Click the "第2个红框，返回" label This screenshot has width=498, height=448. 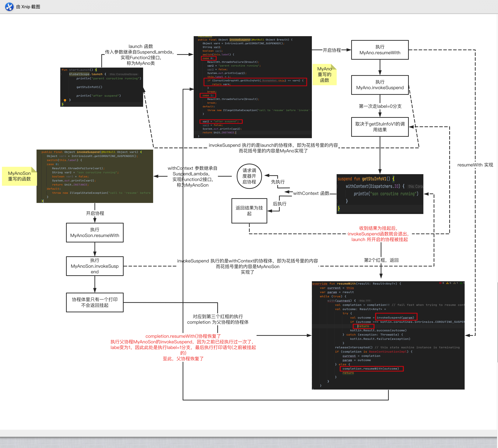[x=381, y=260]
